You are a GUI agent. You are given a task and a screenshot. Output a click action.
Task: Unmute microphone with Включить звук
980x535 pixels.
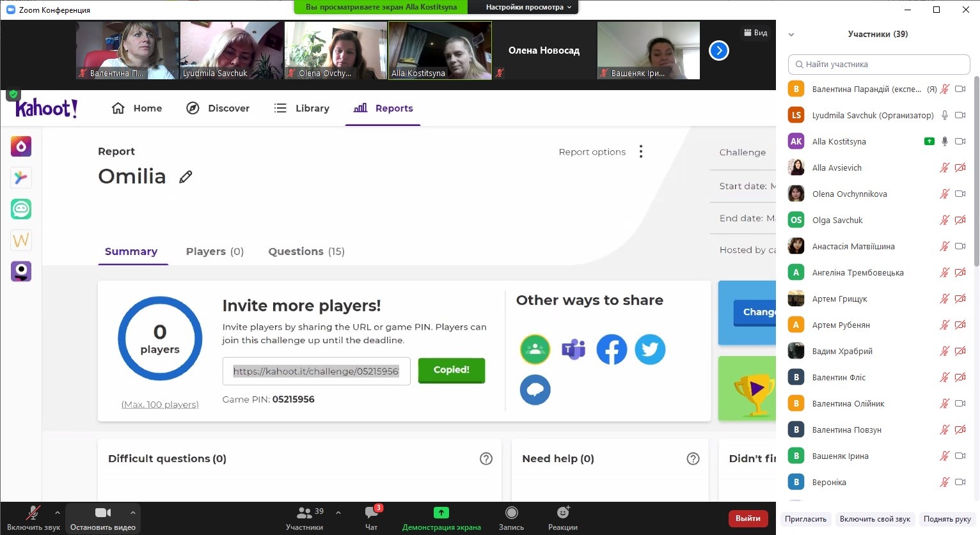[x=33, y=517]
